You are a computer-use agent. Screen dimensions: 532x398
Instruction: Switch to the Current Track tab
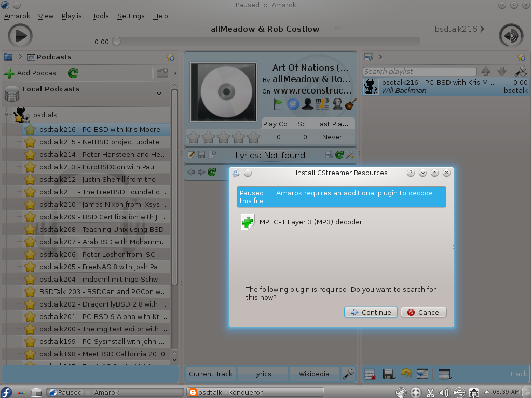pos(211,374)
